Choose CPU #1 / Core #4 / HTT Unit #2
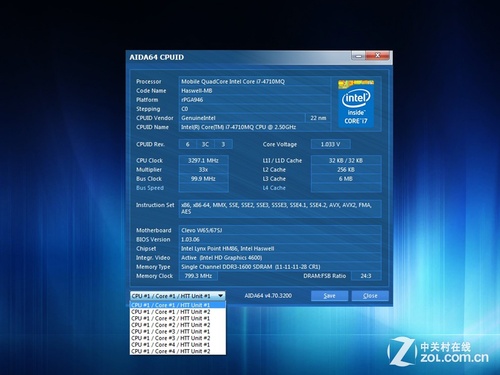The height and width of the screenshot is (375, 500). pos(178,351)
